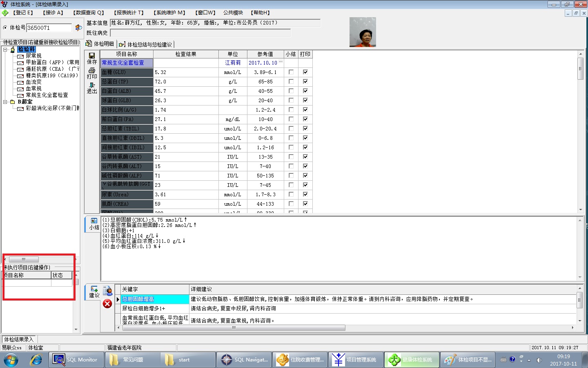This screenshot has height=368, width=588.
Task: Click the doctor suggestion template icon
Action: tap(108, 291)
